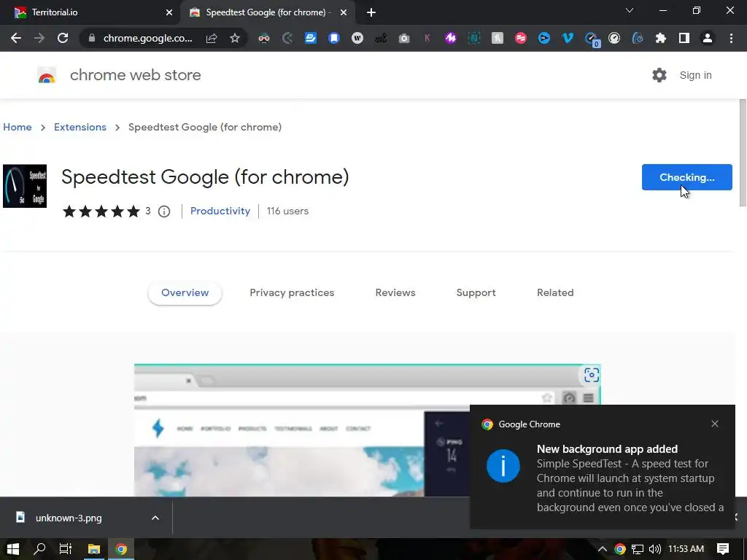This screenshot has height=560, width=747.
Task: Click the 116 users text
Action: coord(287,211)
